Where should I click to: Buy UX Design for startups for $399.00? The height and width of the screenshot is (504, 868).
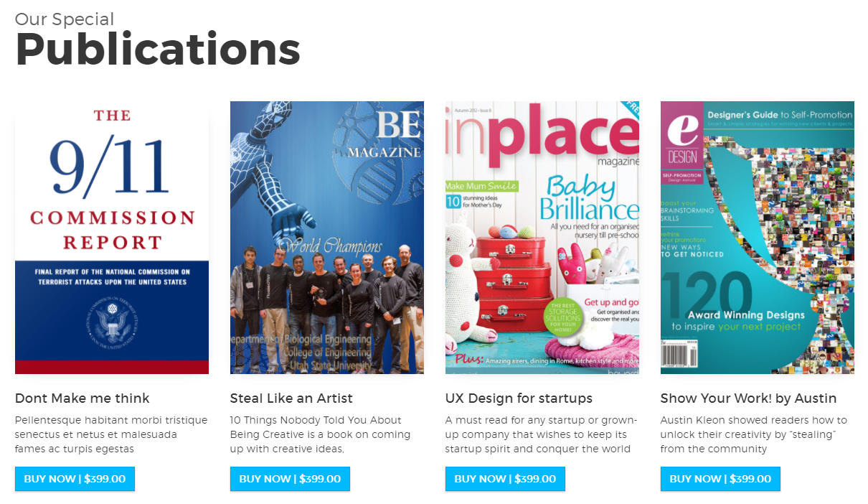point(505,479)
